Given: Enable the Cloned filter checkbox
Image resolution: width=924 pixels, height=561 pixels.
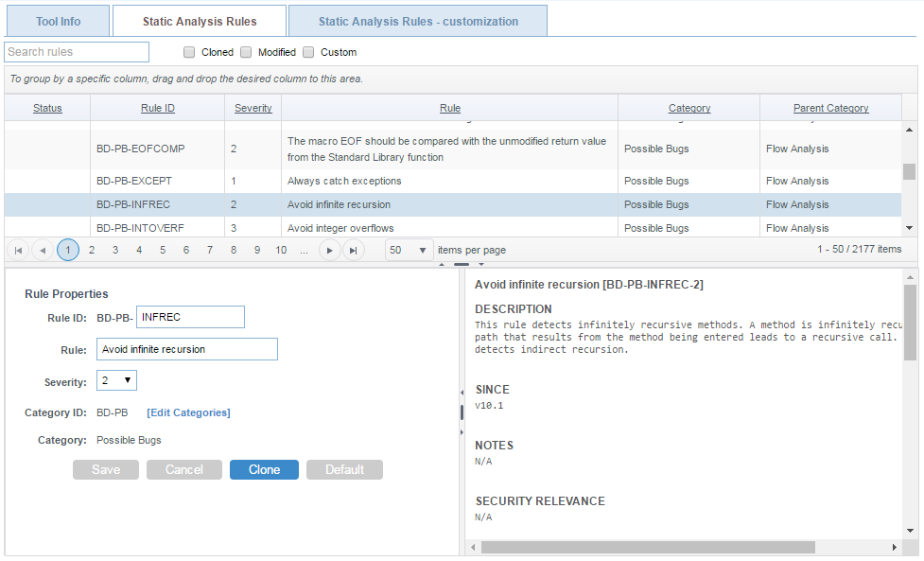Looking at the screenshot, I should (x=189, y=52).
